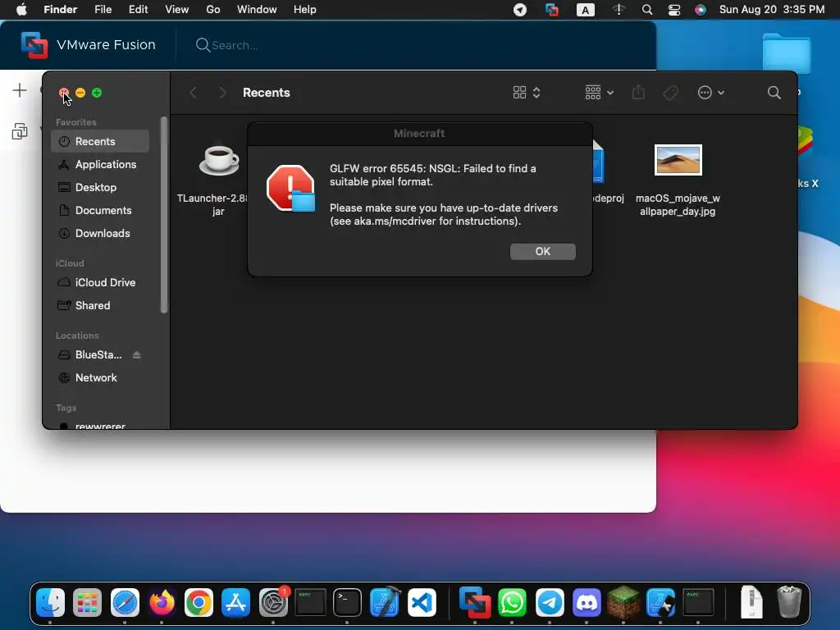Image resolution: width=840 pixels, height=630 pixels.
Task: Click the Edit Tags icon in the Finder toolbar
Action: coord(670,93)
